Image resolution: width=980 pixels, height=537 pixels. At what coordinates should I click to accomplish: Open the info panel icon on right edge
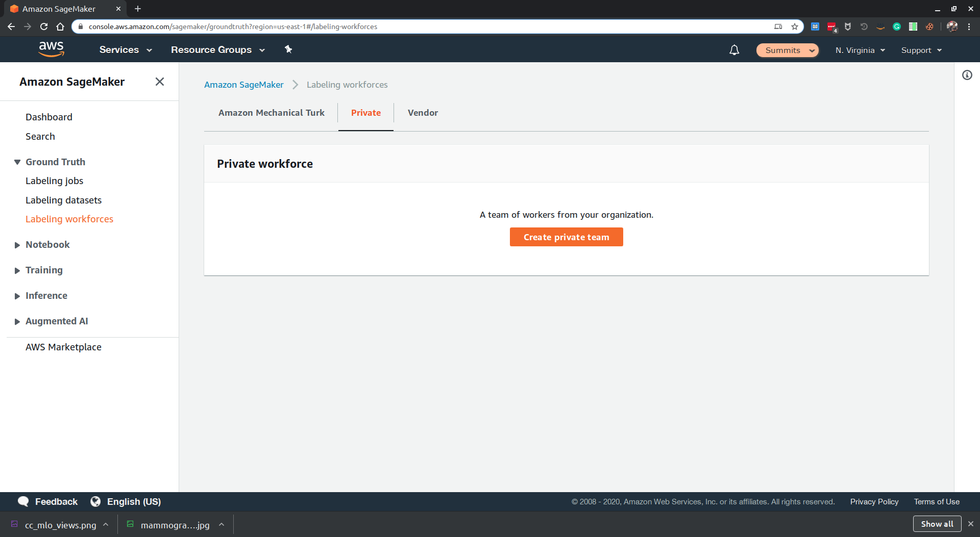click(x=967, y=75)
